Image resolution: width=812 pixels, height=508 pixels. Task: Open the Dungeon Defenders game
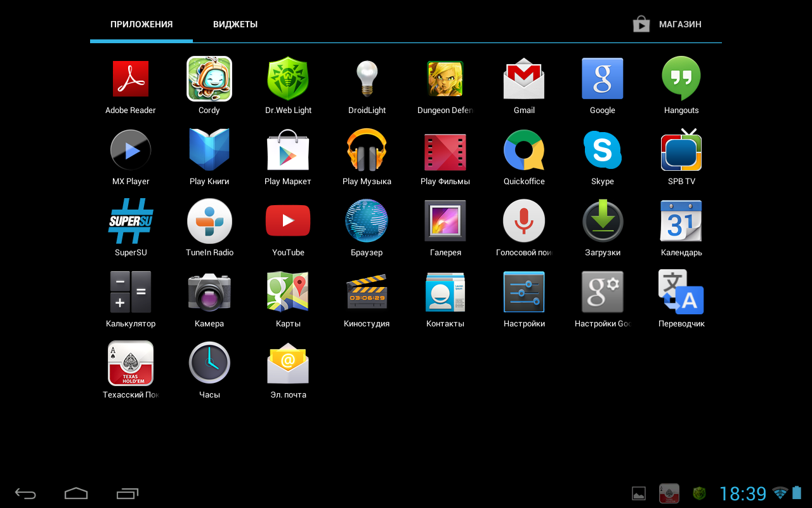pos(445,79)
